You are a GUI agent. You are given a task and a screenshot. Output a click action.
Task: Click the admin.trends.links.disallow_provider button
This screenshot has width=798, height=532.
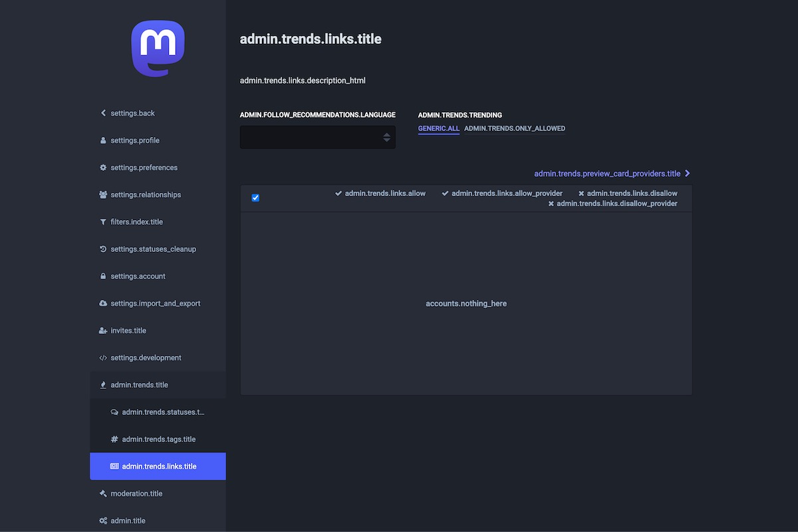pyautogui.click(x=612, y=203)
